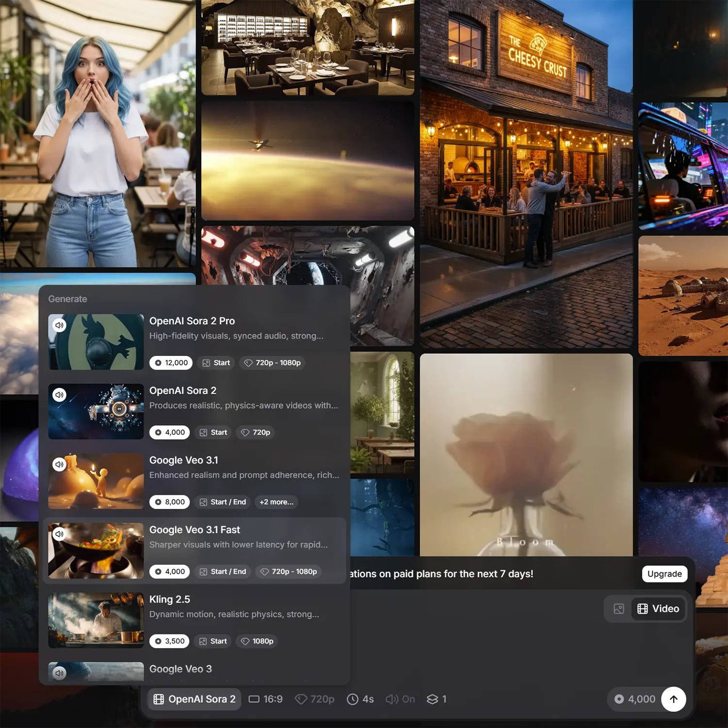The width and height of the screenshot is (728, 728).
Task: Click the sound icon on Google Veo 3 thumbnail
Action: [59, 673]
